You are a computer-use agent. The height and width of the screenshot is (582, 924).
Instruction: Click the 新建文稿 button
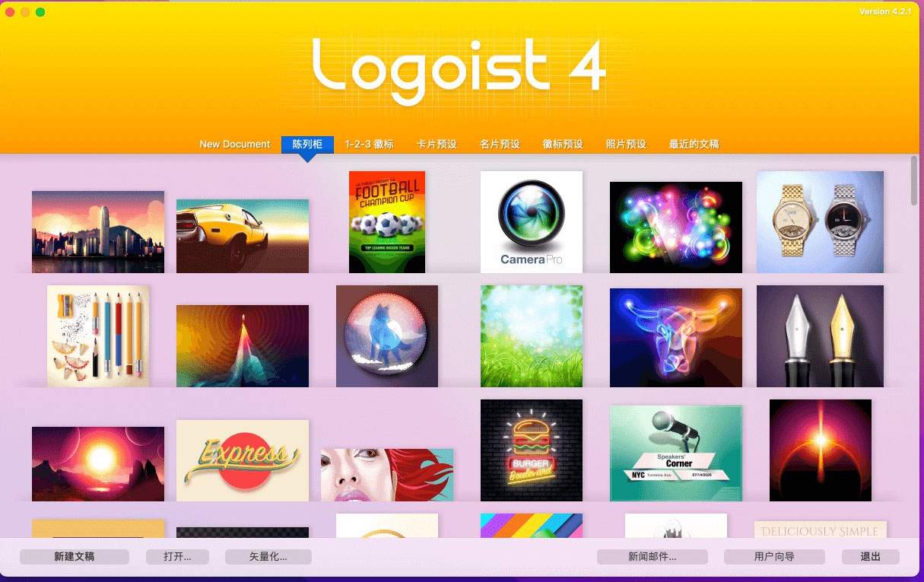coord(75,557)
